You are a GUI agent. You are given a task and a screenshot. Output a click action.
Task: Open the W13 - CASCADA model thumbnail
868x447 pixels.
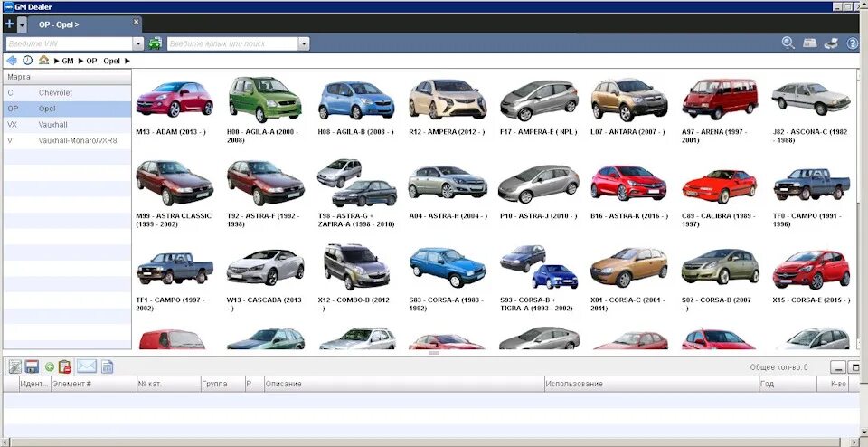pos(265,267)
